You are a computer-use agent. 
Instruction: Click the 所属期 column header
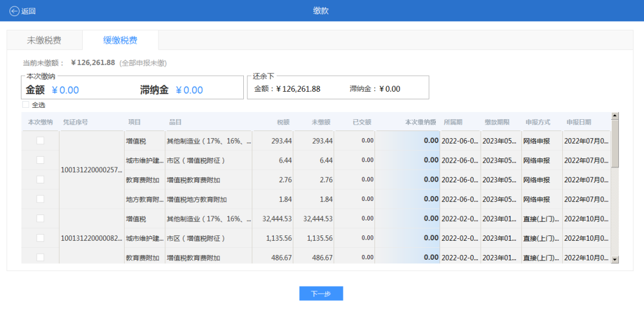[453, 122]
